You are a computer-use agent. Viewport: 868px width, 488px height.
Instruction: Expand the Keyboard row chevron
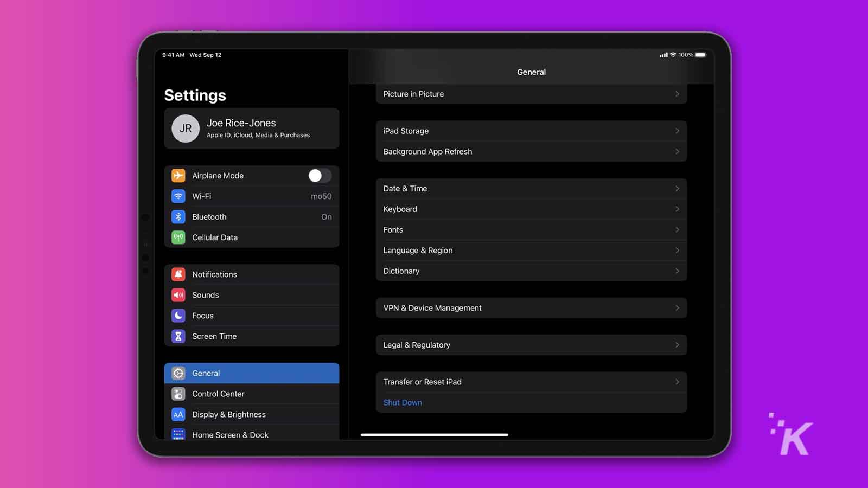(x=677, y=209)
